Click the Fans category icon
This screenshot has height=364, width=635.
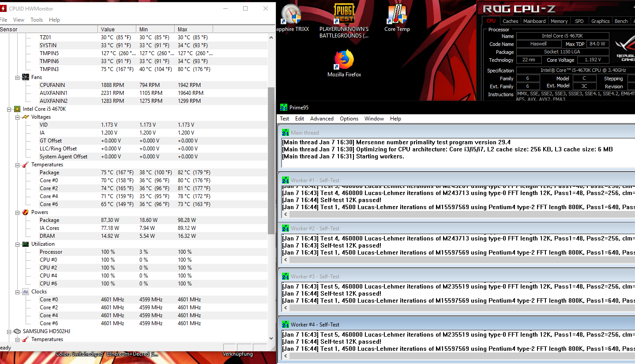click(26, 77)
